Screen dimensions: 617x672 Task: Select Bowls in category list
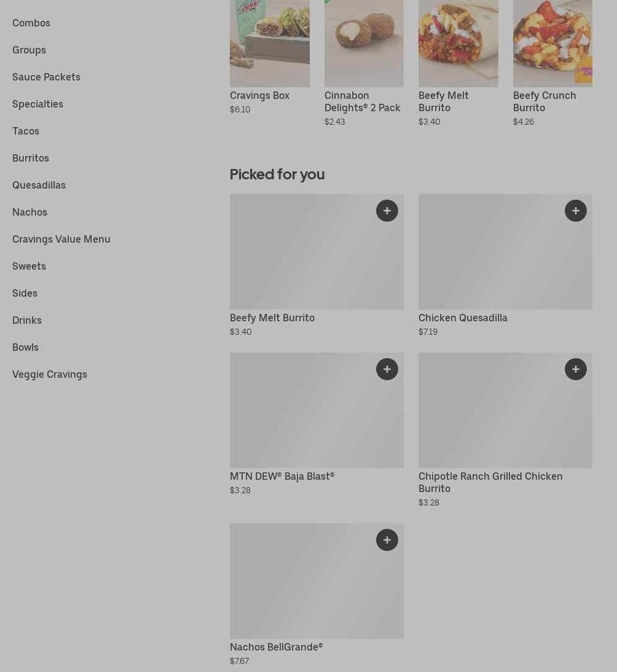tap(25, 347)
